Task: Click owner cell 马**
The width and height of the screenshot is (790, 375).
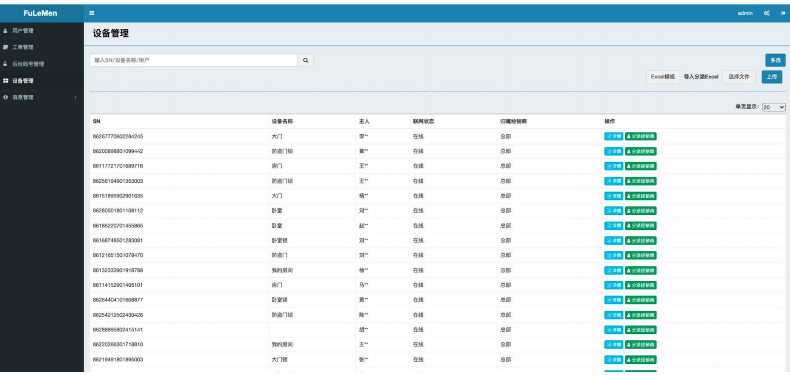Action: pos(363,285)
